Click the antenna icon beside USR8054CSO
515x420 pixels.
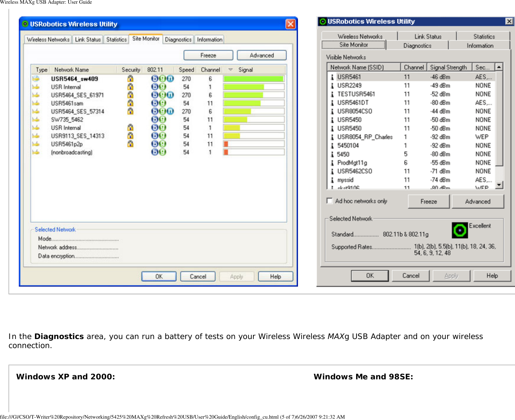pyautogui.click(x=332, y=111)
